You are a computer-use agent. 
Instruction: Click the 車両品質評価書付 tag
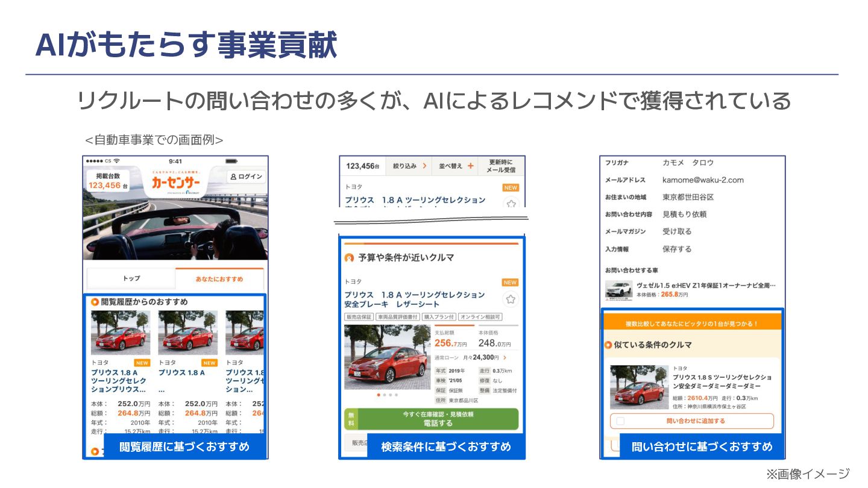pyautogui.click(x=397, y=317)
